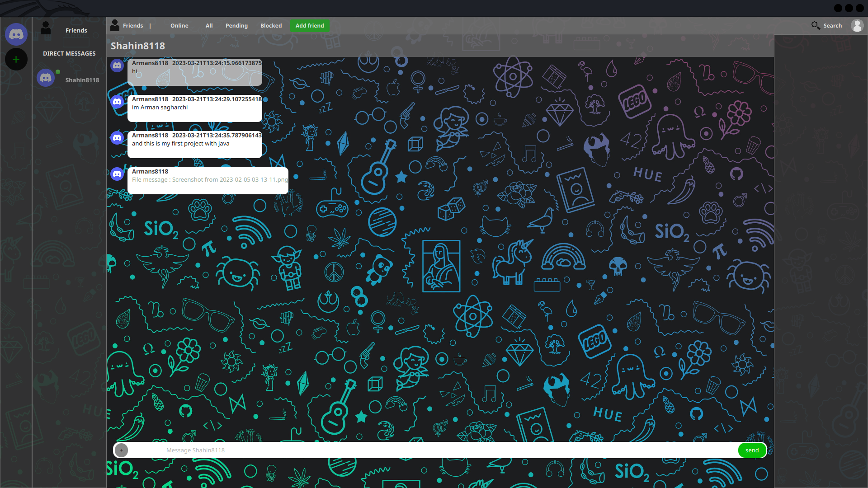Click the plus icon to add a server
Viewport: 868px width, 488px height.
coord(16,59)
